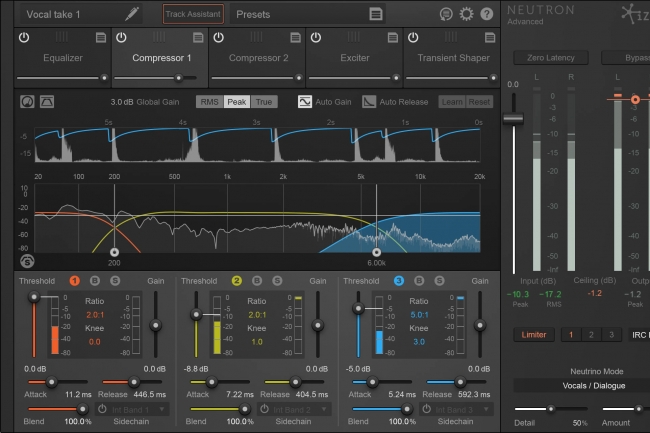Viewport: 650px width, 433px height.
Task: Select the Compressor 1 module tab
Action: coord(161,58)
